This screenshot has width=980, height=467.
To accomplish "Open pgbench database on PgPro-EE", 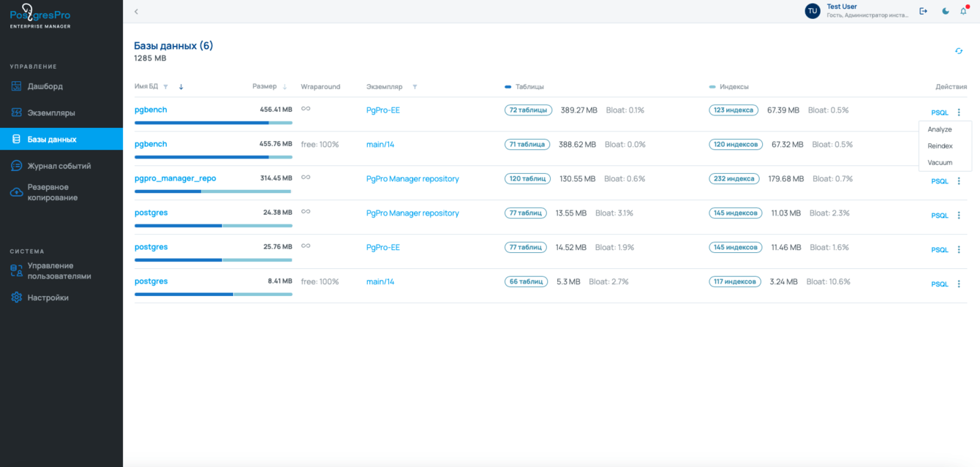I will [151, 110].
